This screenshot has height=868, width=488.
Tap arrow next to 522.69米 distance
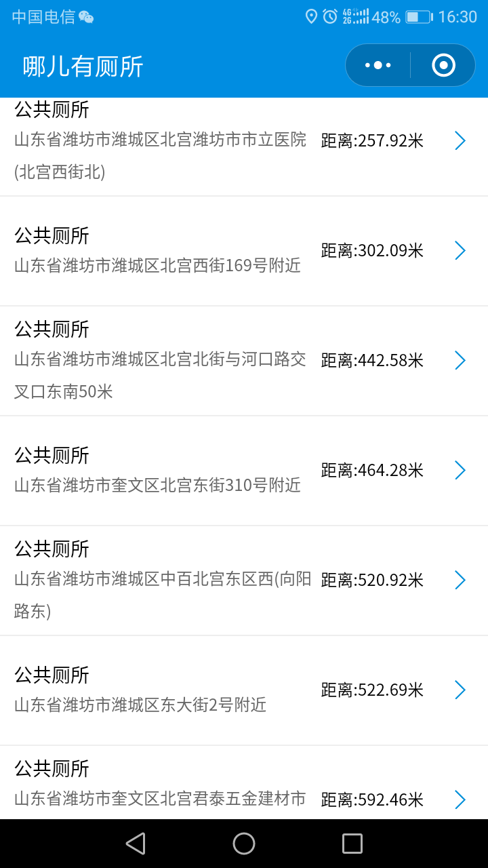[x=460, y=690]
